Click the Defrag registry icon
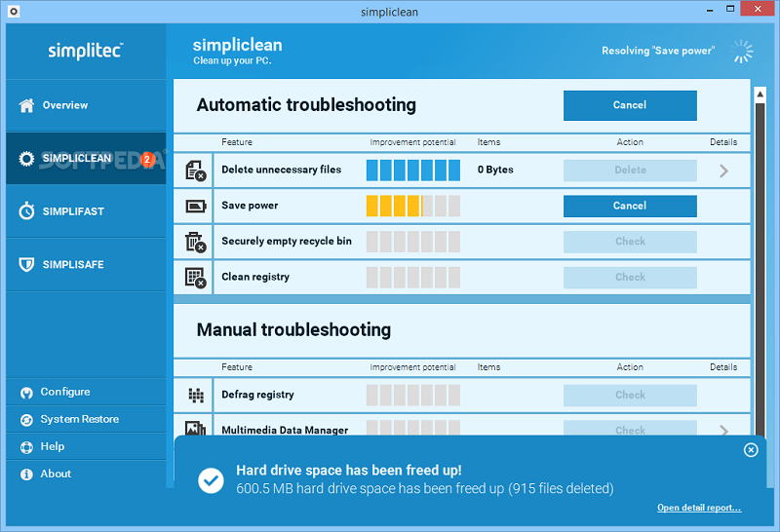780x532 pixels. 194,396
